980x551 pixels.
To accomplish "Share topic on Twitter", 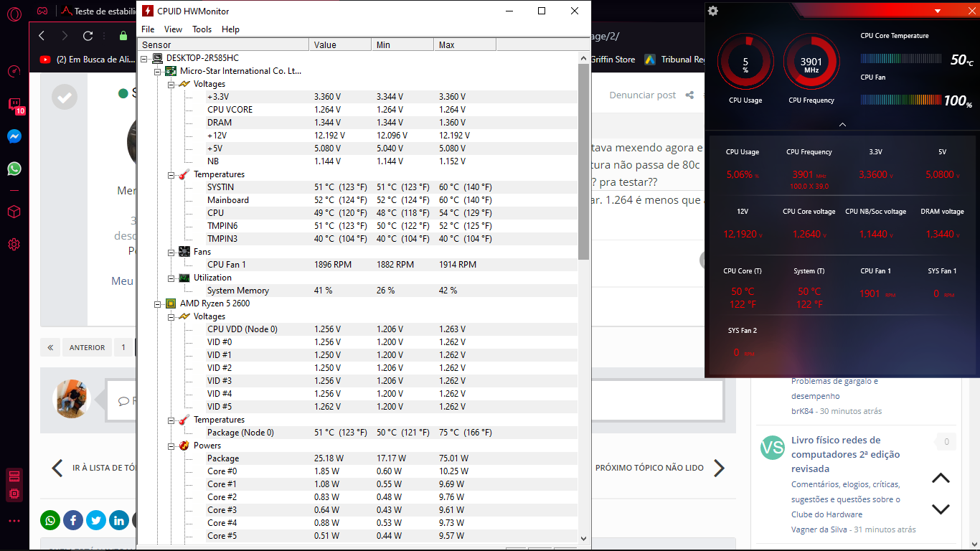I will click(96, 520).
